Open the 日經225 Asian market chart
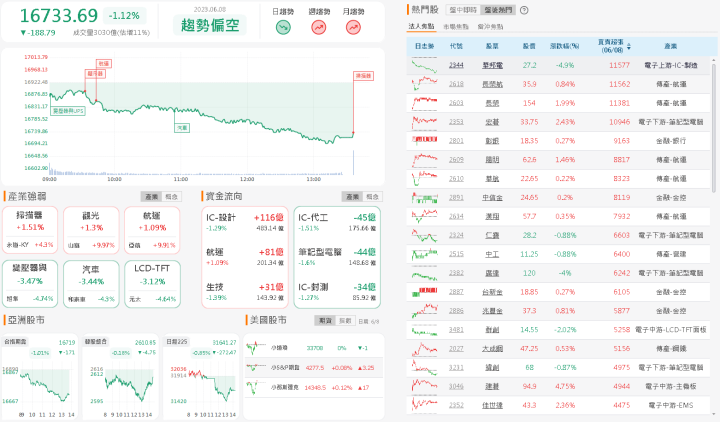The width and height of the screenshot is (720, 422). pos(202,377)
